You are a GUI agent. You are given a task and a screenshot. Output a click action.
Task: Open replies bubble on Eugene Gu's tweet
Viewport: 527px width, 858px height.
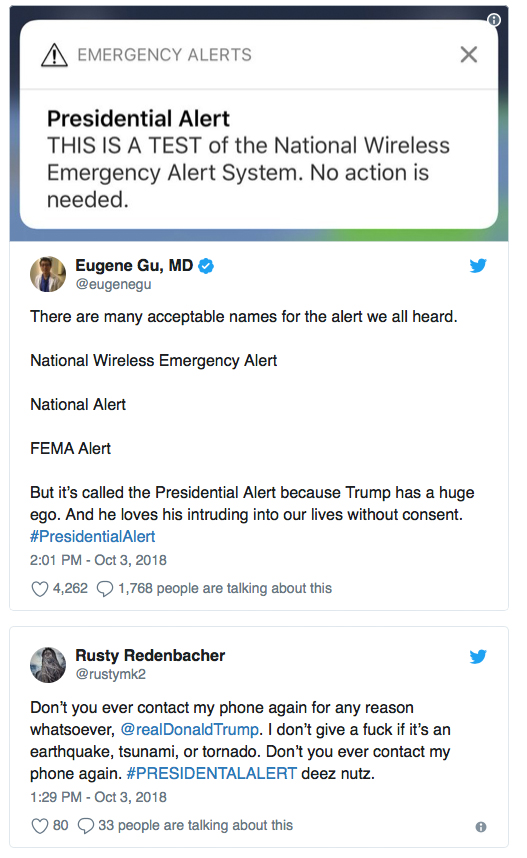pyautogui.click(x=105, y=589)
